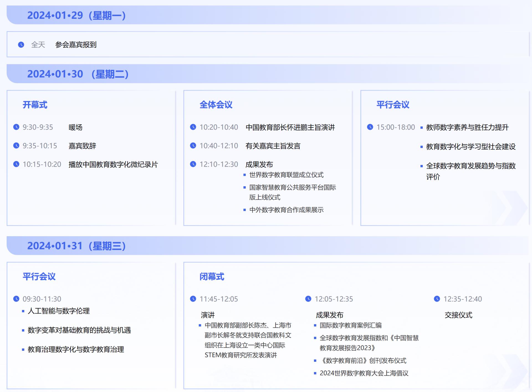Click the clock icon next to 12:35-12:40
The height and width of the screenshot is (392, 532).
pos(437,299)
